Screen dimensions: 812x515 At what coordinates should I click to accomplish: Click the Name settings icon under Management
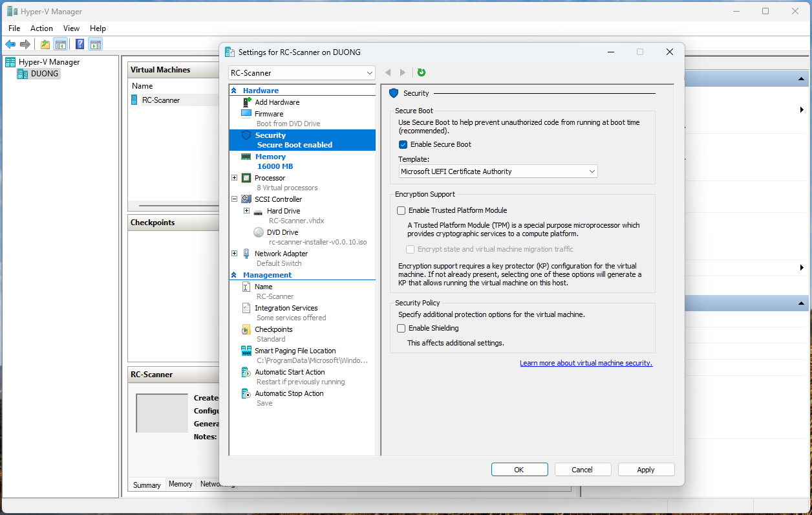[246, 287]
